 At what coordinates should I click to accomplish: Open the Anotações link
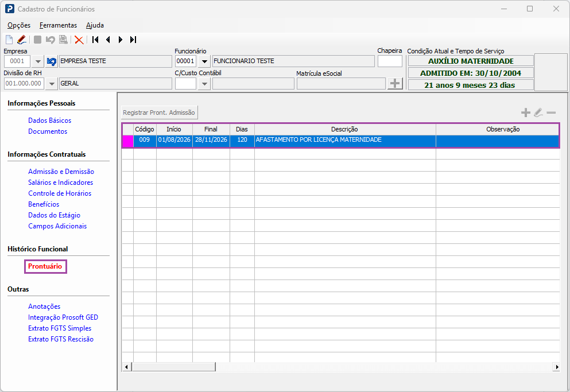pyautogui.click(x=44, y=306)
